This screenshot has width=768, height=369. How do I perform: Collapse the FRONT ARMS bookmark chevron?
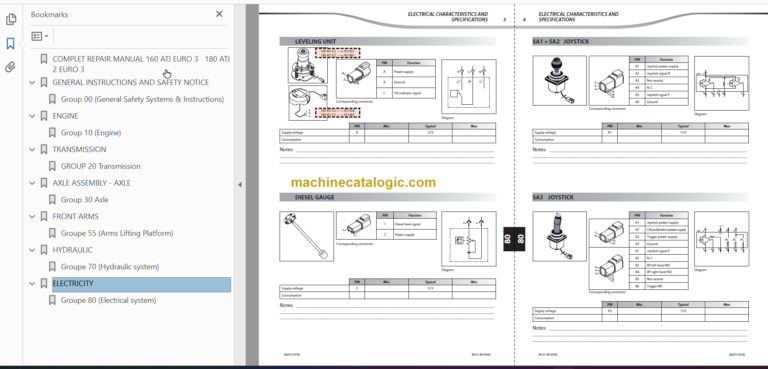click(x=32, y=216)
